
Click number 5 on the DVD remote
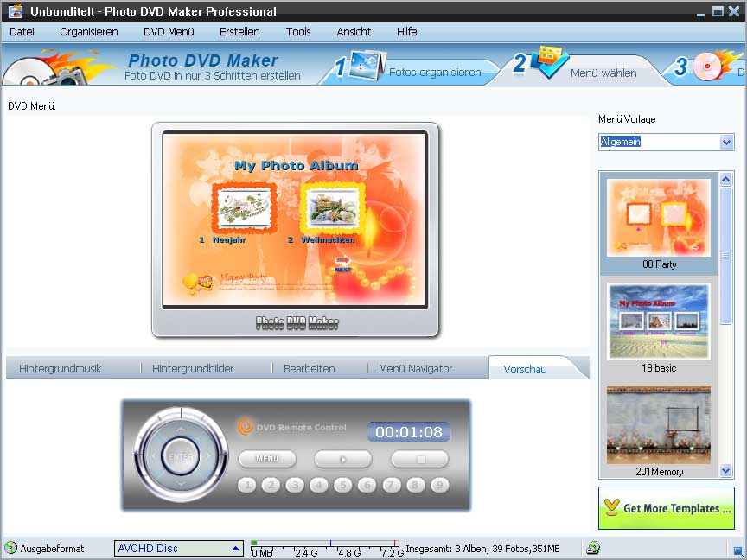point(343,485)
